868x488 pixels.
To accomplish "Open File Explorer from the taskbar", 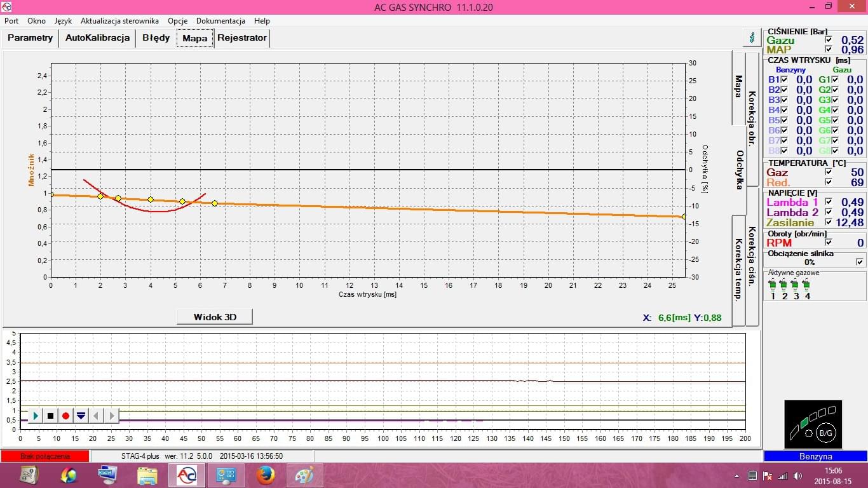I will click(147, 475).
